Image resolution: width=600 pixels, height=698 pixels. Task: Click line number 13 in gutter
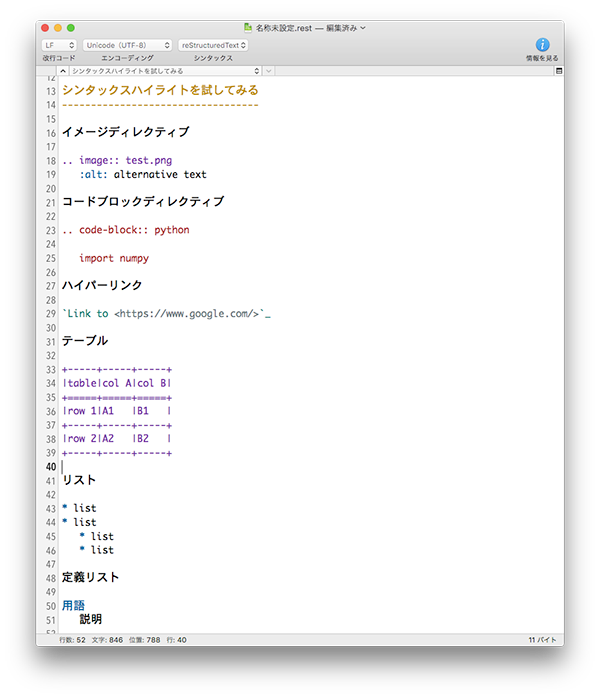pos(51,91)
